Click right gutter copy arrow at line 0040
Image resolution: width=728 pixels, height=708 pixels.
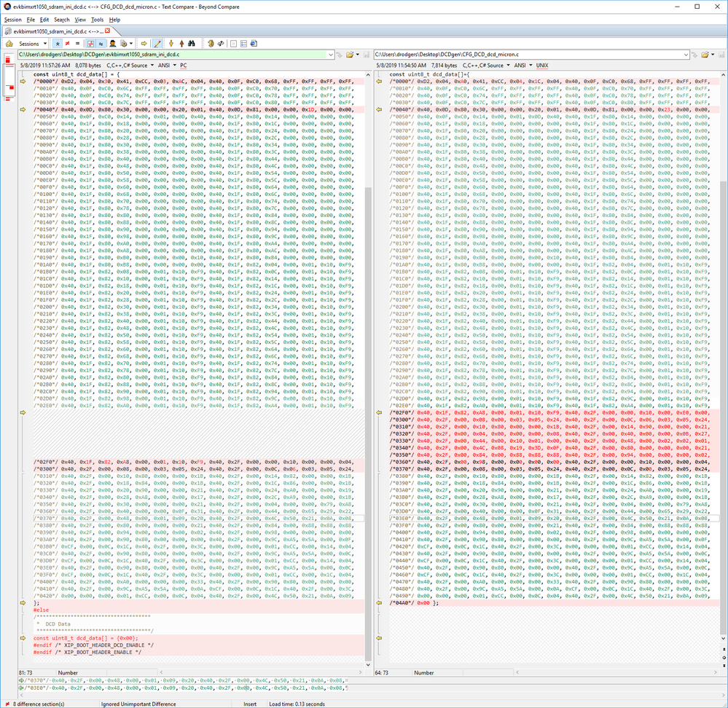(380, 109)
